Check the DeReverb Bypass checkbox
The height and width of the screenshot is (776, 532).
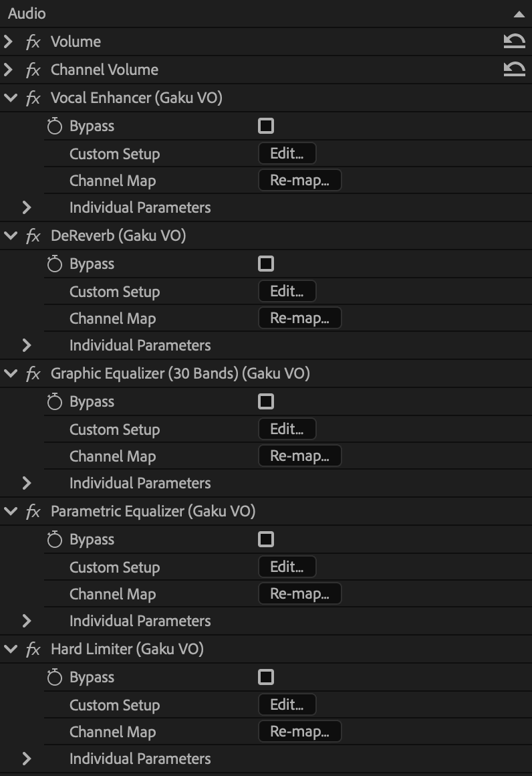tap(266, 264)
